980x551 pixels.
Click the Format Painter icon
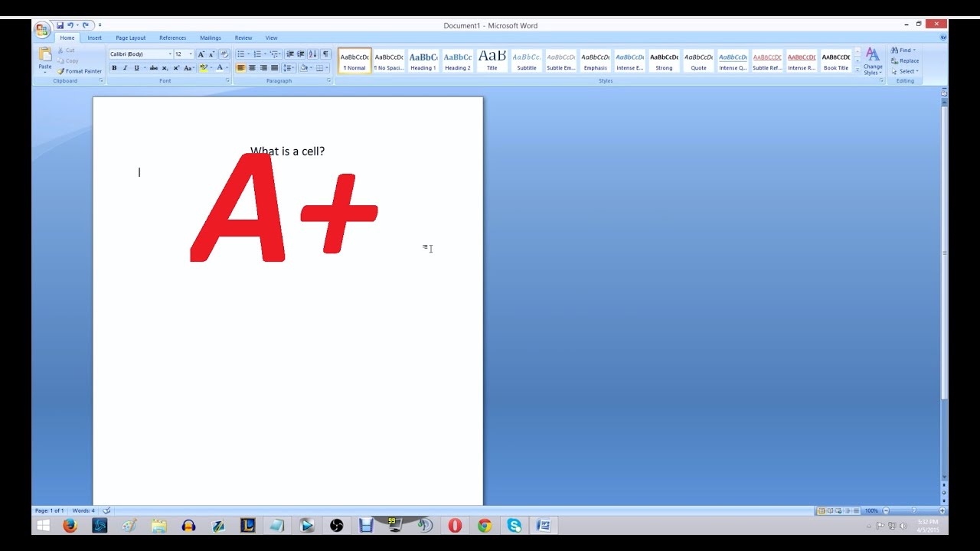61,71
